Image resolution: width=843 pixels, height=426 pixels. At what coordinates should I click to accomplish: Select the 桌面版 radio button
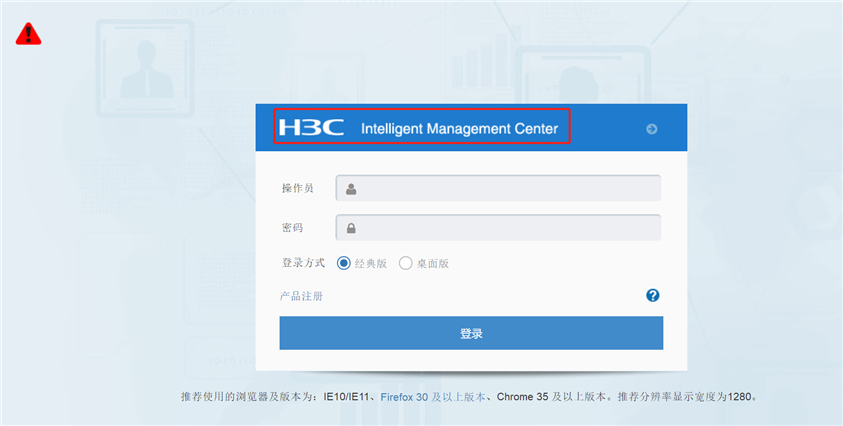click(406, 264)
